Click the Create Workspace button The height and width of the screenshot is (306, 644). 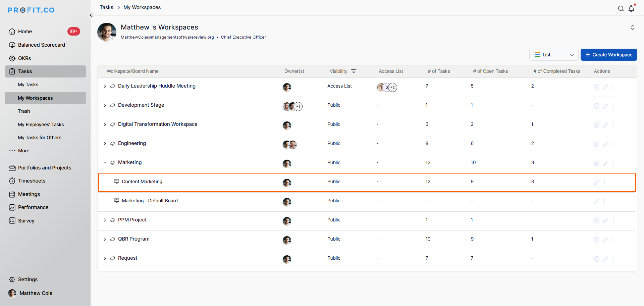click(608, 55)
